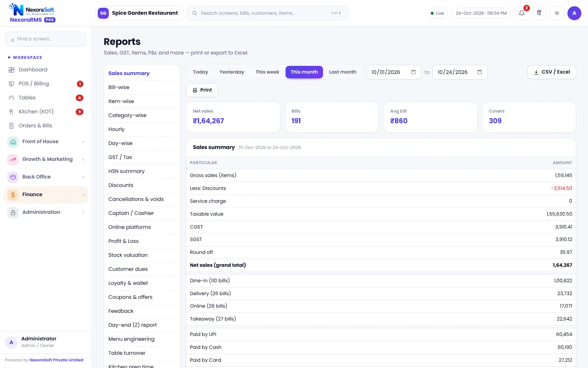Expand the Administration chevron
Viewport: 588px width, 368px height.
(83, 213)
